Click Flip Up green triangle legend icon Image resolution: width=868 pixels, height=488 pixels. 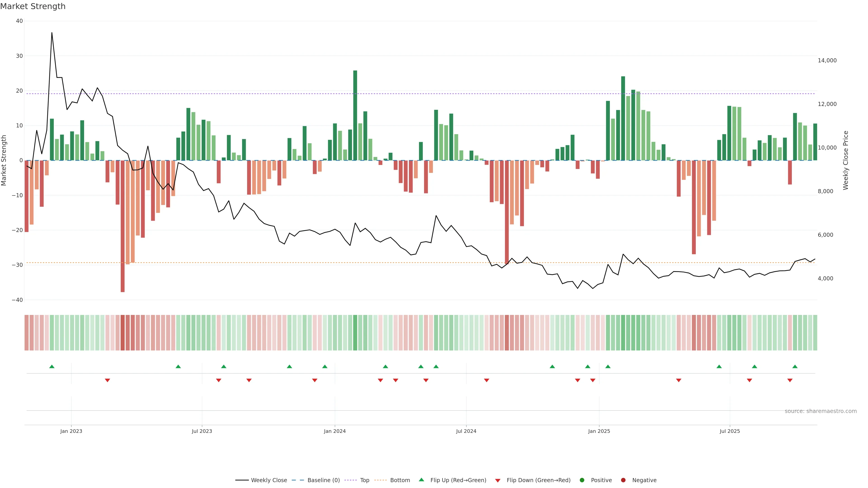421,480
